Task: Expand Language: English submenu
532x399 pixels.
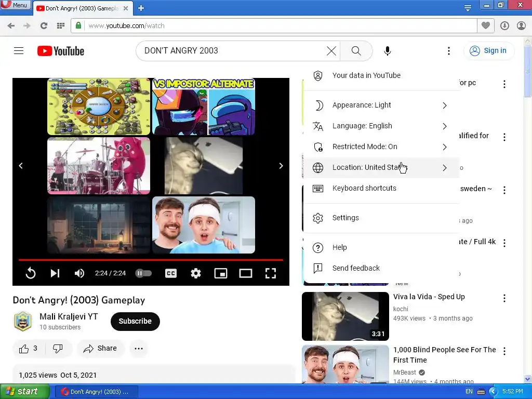Action: pyautogui.click(x=381, y=126)
